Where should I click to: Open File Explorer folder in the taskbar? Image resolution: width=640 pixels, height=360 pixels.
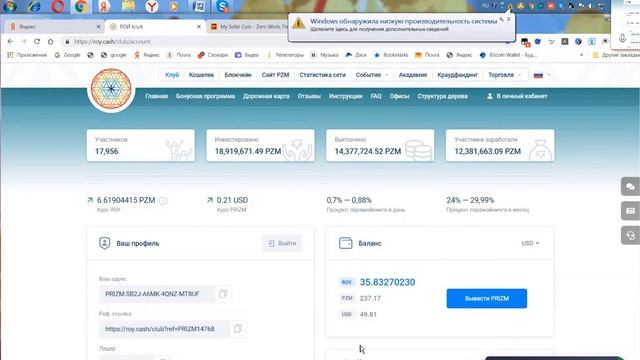(128, 6)
